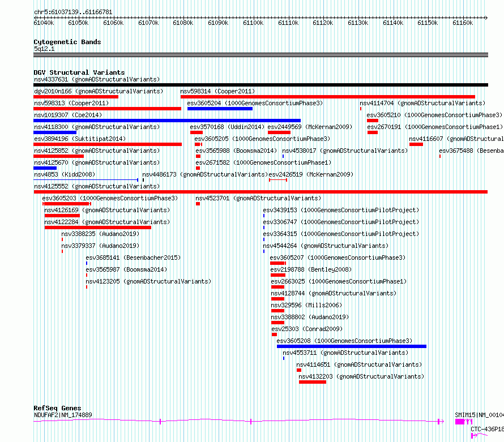Click the nsv4118300 variant label
Screen dimensions: 504x442
pos(97,127)
